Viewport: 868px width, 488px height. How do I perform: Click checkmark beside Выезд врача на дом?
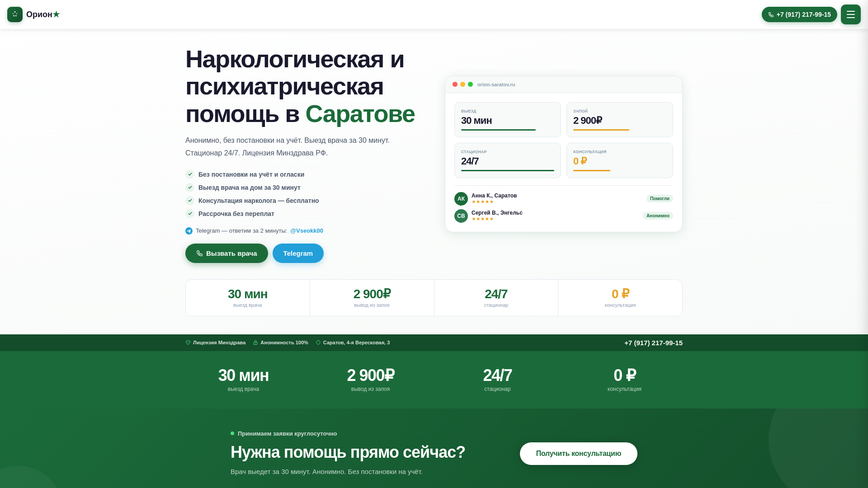coord(190,188)
